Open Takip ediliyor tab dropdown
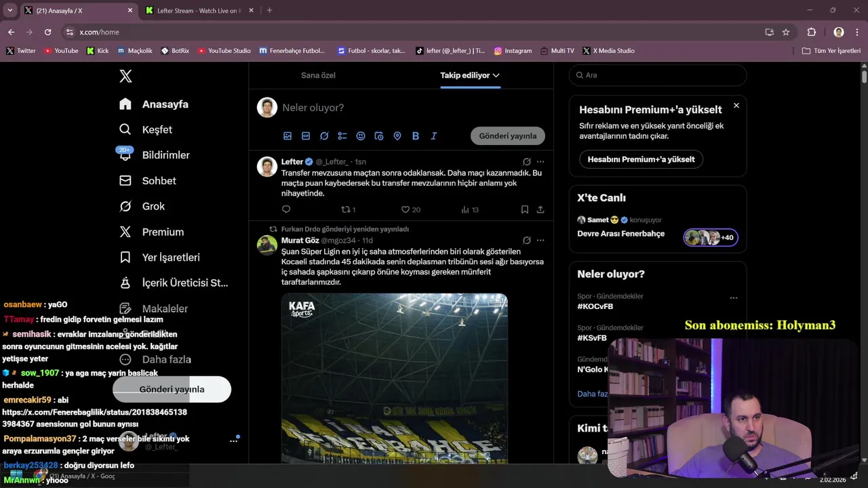This screenshot has width=868, height=488. [470, 75]
